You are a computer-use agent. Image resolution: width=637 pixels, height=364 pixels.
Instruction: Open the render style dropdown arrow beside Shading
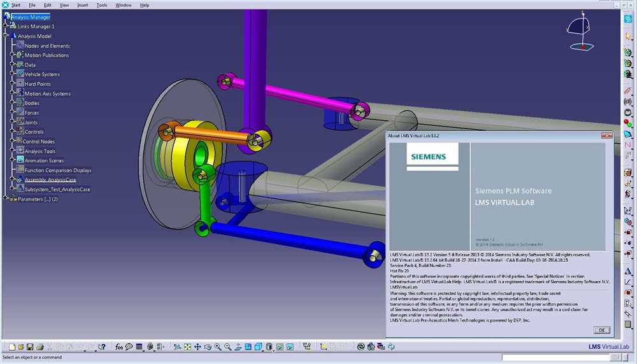(273, 350)
